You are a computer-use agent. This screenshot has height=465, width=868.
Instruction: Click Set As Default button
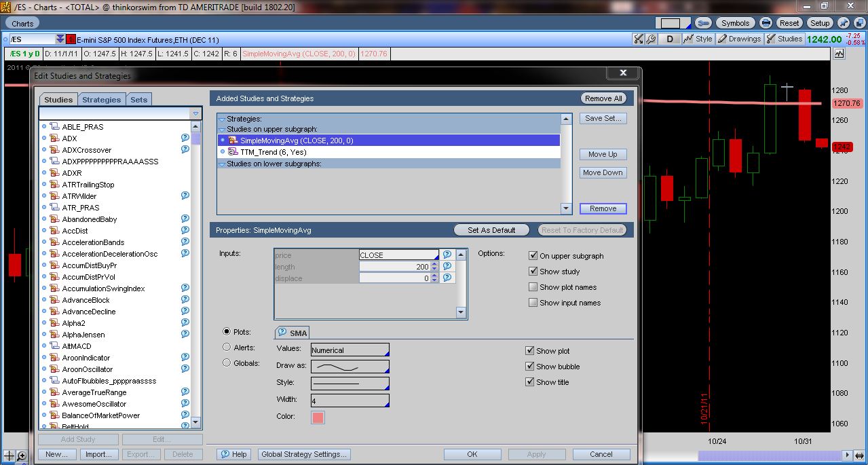click(x=491, y=230)
